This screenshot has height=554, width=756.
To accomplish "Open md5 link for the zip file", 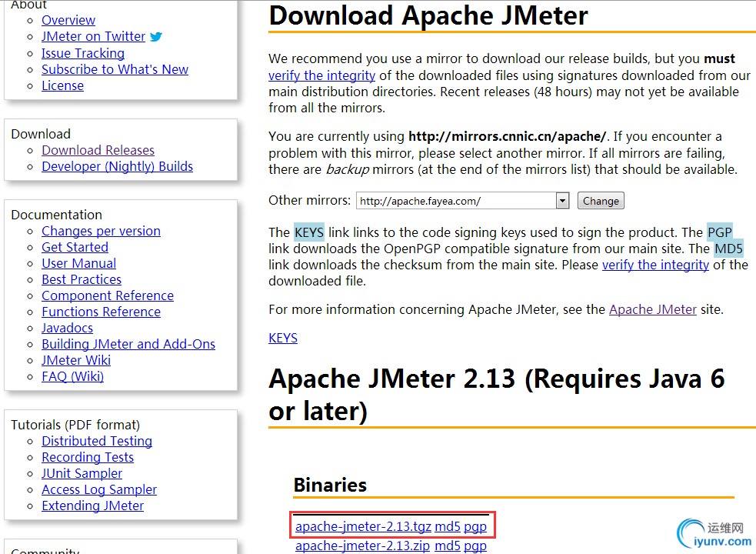I will tap(448, 546).
